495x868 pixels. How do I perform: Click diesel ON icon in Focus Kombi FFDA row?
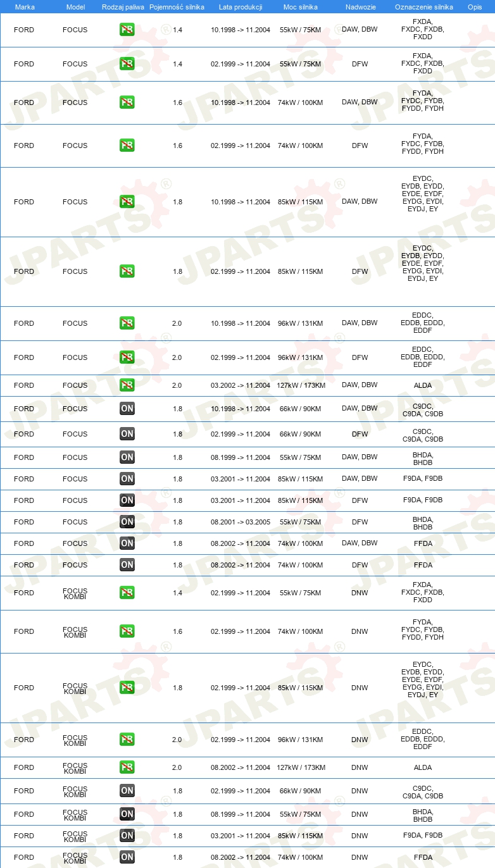127,857
